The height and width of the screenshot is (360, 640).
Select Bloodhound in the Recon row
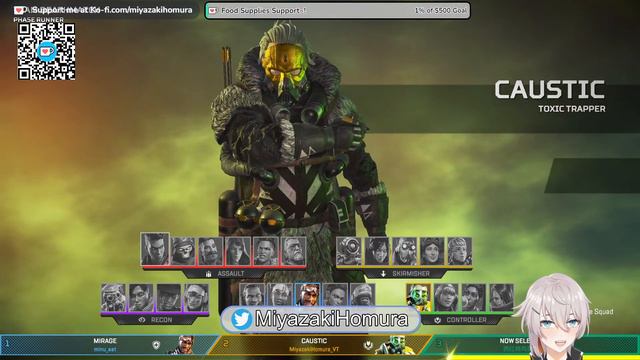tap(113, 298)
